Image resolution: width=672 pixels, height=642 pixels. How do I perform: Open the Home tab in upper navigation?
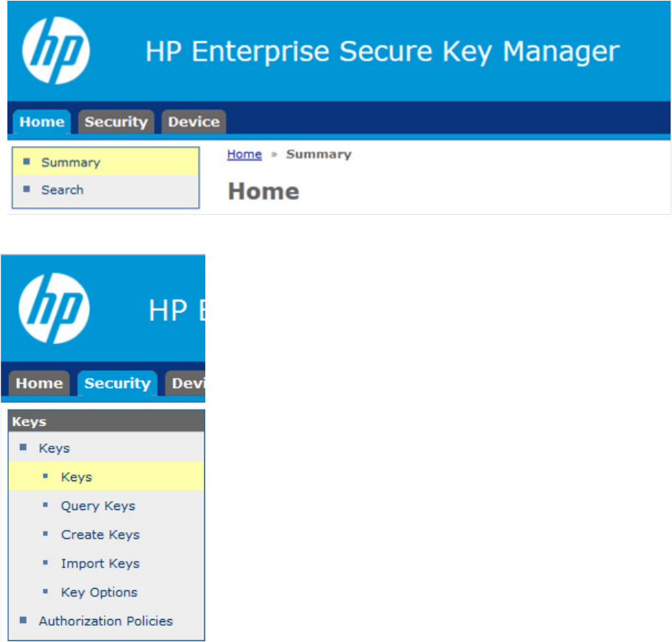42,122
